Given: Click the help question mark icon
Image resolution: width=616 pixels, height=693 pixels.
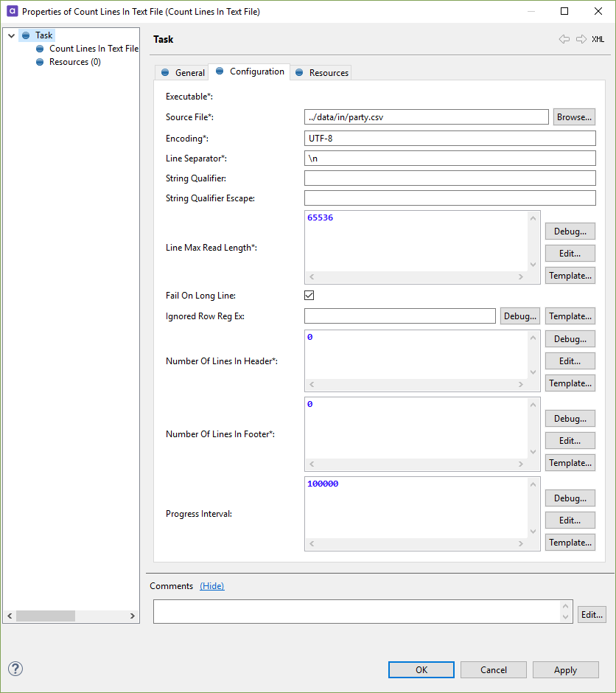Looking at the screenshot, I should pyautogui.click(x=15, y=669).
